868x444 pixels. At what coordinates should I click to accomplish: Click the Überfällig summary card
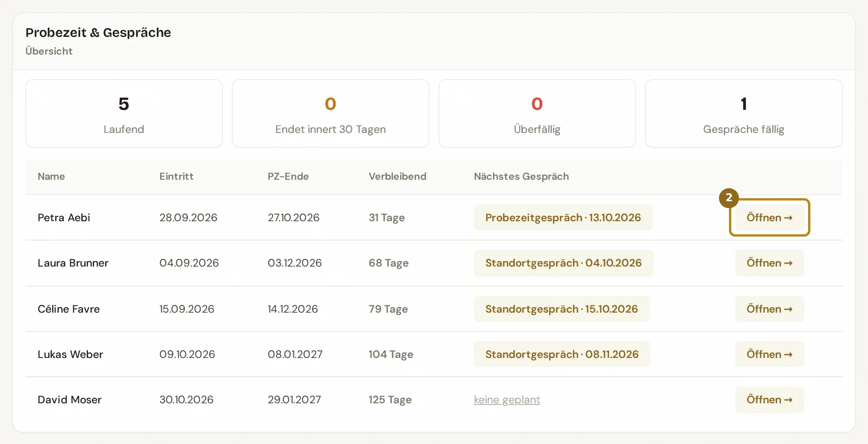tap(537, 113)
